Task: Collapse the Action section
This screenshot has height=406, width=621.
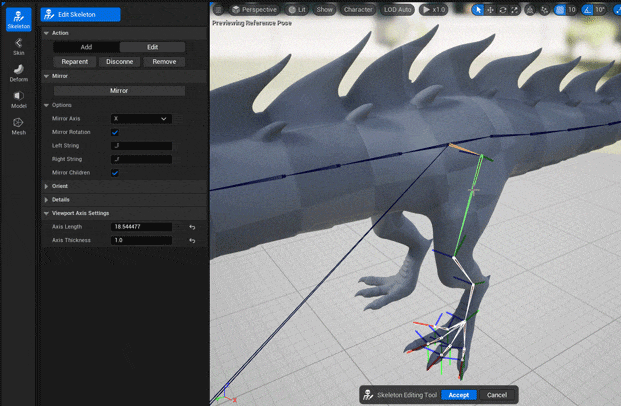Action: [x=46, y=33]
